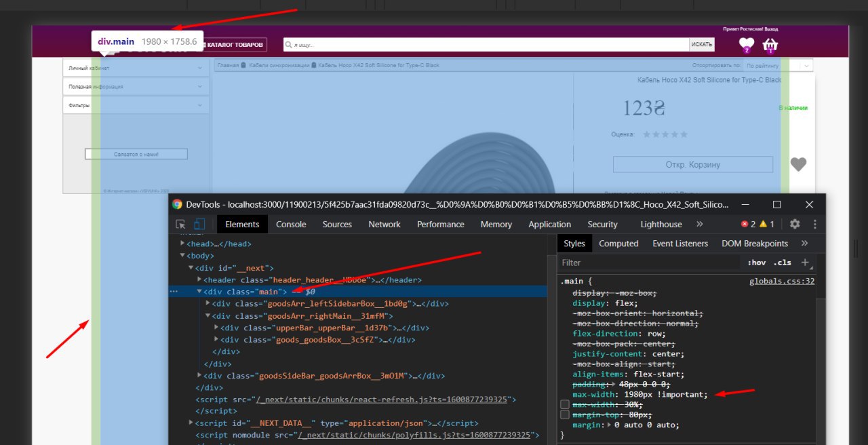The image size is (868, 445).
Task: Click the product star rating
Action: [665, 134]
